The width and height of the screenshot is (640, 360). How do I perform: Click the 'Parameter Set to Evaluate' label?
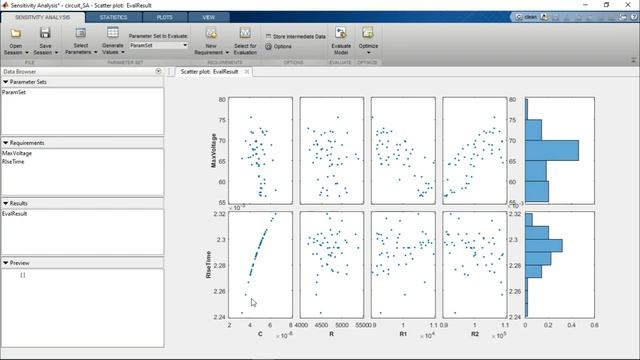[158, 36]
